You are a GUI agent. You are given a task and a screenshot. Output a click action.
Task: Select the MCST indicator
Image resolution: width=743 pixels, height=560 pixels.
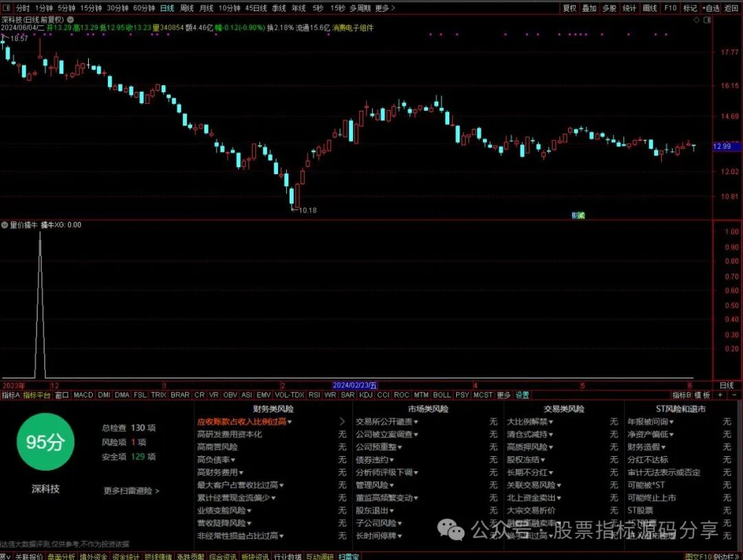pyautogui.click(x=483, y=395)
